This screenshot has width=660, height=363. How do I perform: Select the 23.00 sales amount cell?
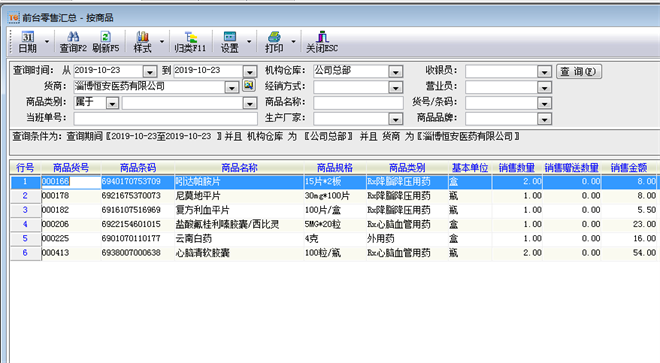629,224
